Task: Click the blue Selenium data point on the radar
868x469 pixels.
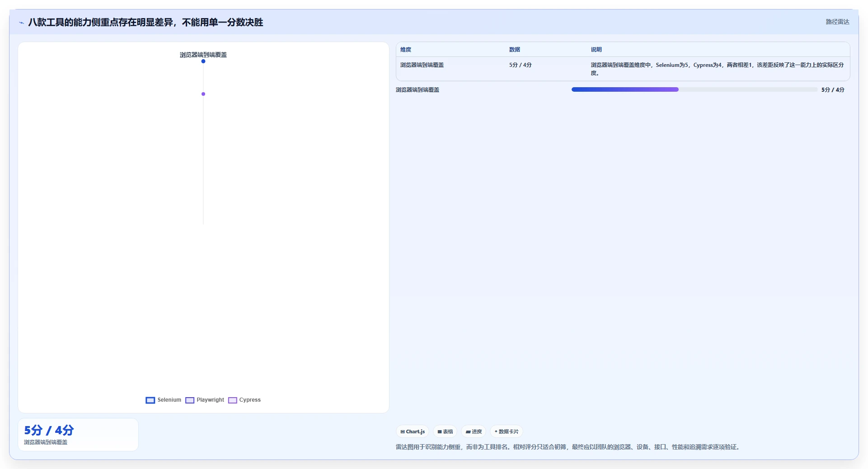Action: tap(203, 61)
